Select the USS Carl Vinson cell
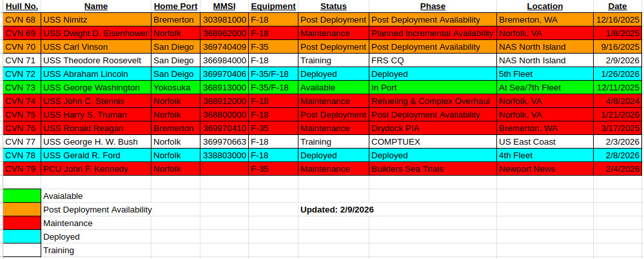The height and width of the screenshot is (259, 644). (96, 47)
